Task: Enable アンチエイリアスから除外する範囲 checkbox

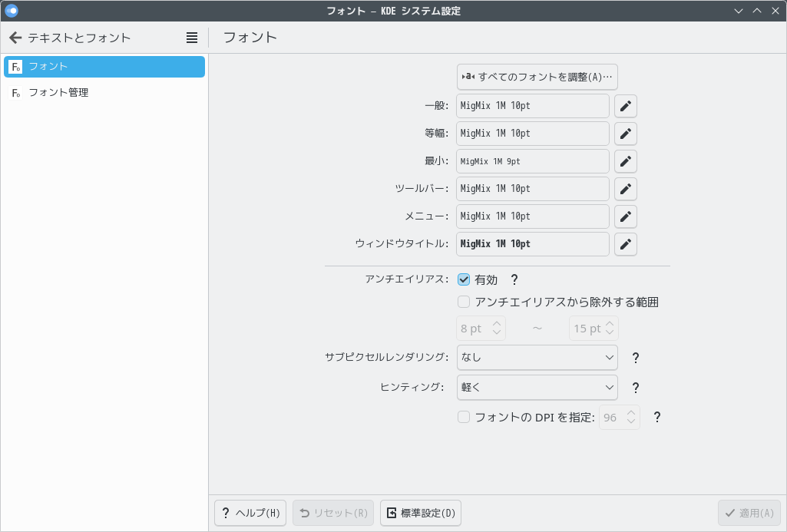Action: click(464, 302)
